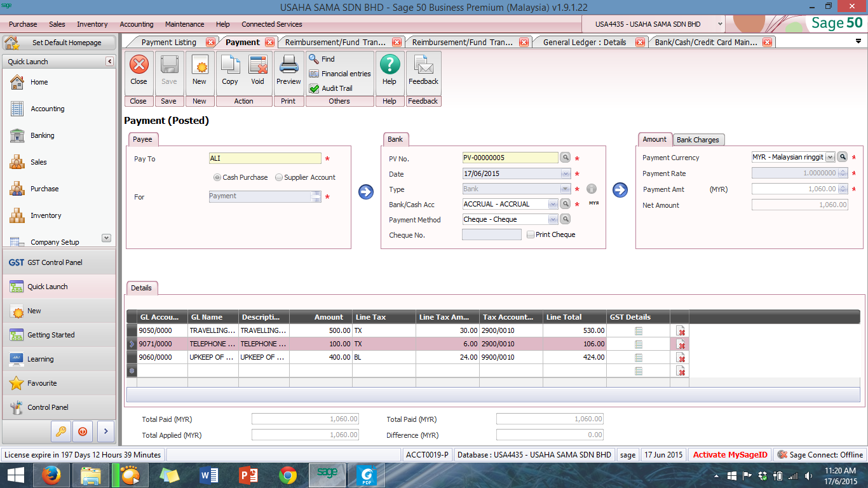Click Activate MySageID link
The image size is (868, 488).
[730, 455]
